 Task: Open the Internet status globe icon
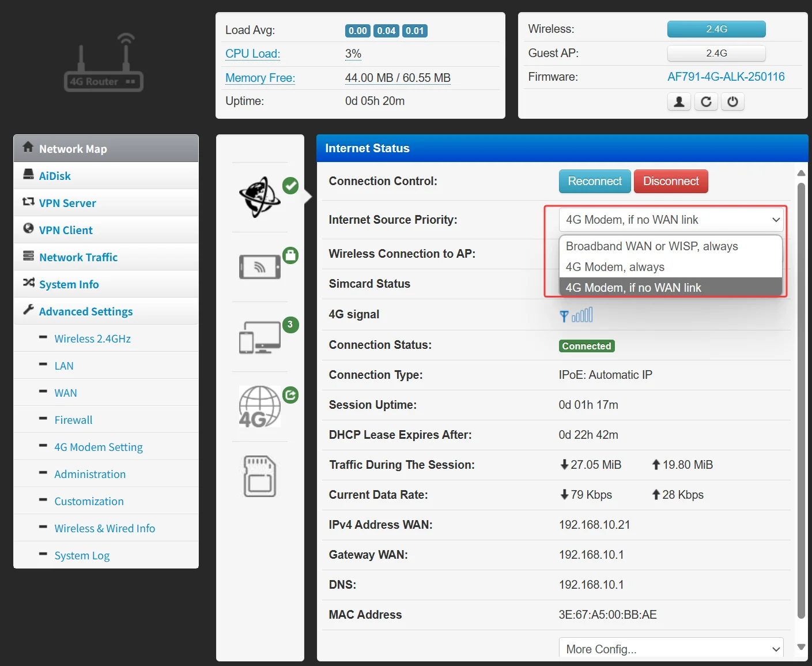tap(259, 197)
